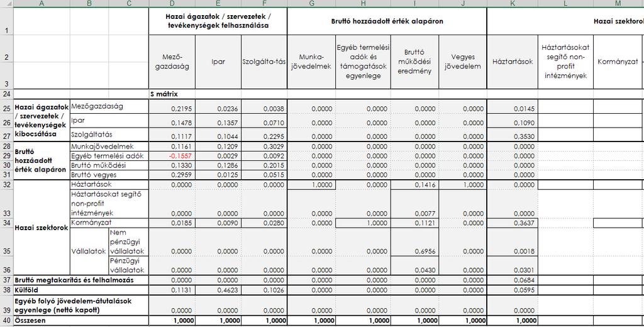Click the 'Vegyes jövedelem' column heading
The width and height of the screenshot is (644, 327).
click(462, 62)
